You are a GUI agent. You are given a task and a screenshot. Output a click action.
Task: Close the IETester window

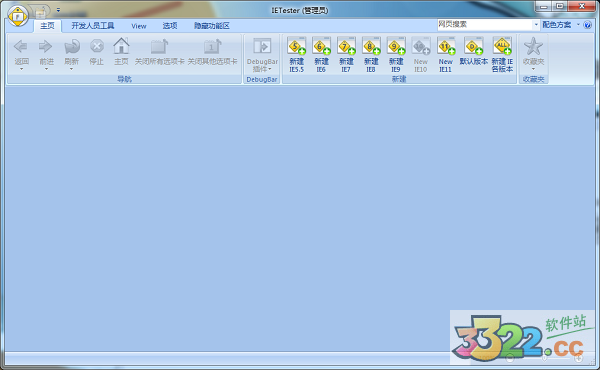click(x=582, y=6)
